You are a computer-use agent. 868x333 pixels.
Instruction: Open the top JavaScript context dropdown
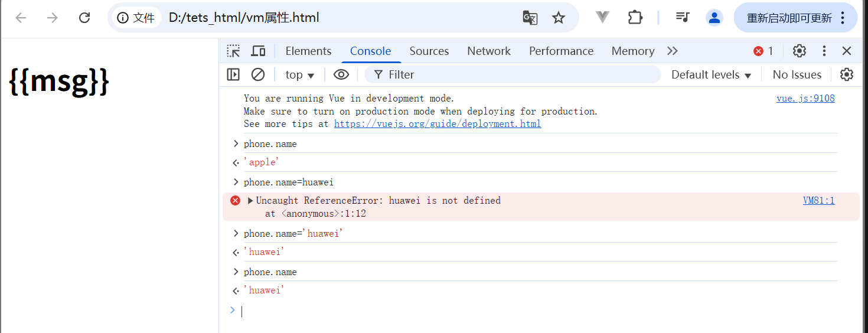click(x=300, y=75)
